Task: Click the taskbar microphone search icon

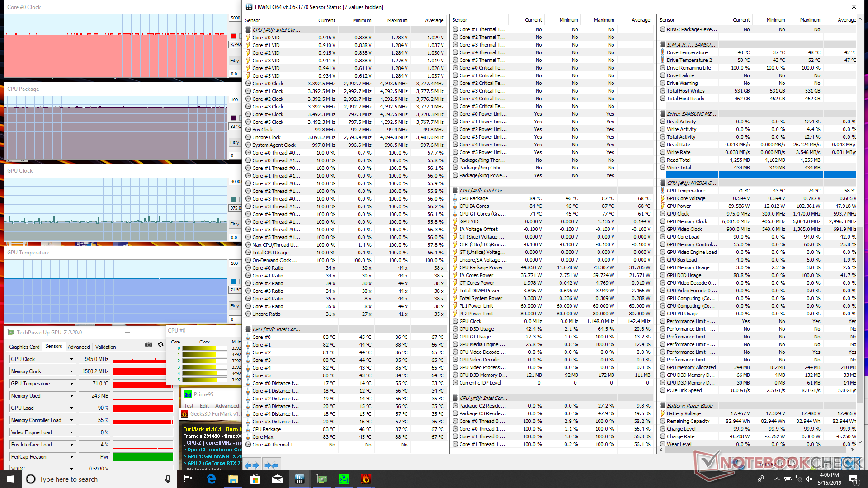Action: coord(168,479)
